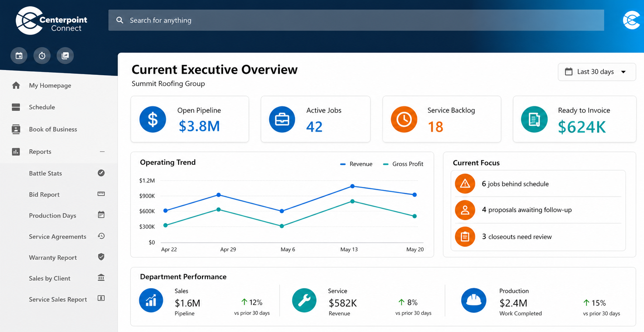Go to My Homepage
Viewport: 644px width, 332px height.
coord(50,86)
